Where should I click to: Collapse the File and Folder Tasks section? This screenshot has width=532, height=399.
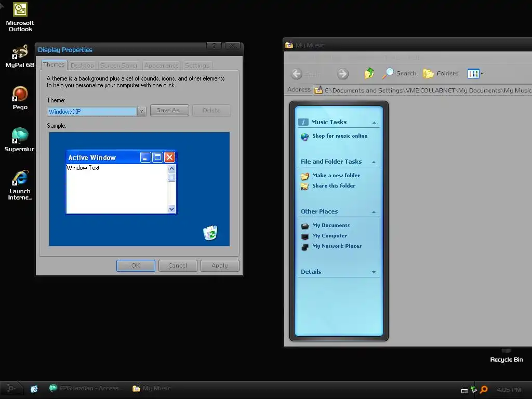pos(374,162)
